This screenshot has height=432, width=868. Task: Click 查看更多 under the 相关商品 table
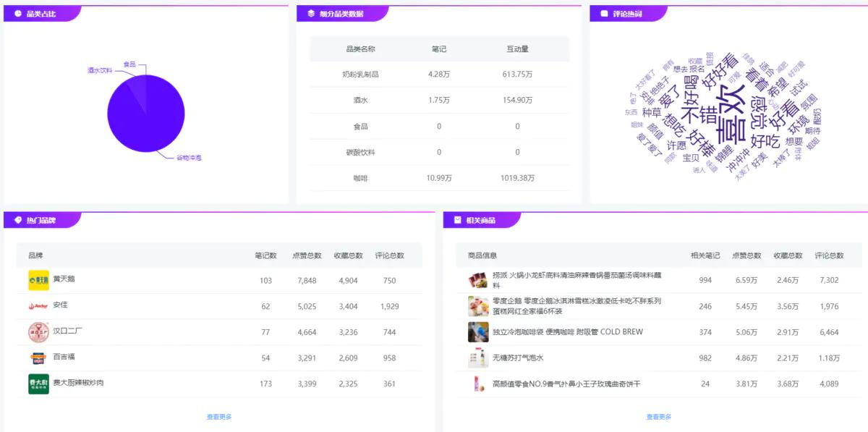658,417
